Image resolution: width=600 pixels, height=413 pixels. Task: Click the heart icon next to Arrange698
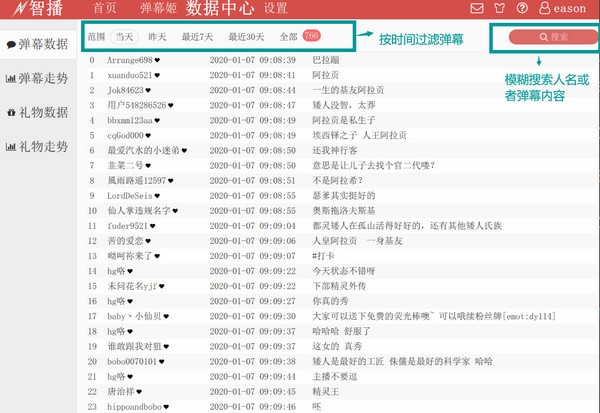pos(158,60)
